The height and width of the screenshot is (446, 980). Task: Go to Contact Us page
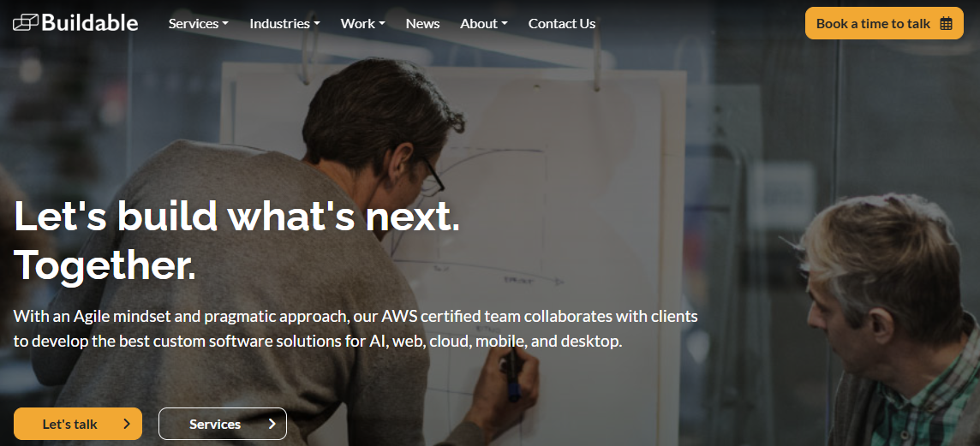562,24
